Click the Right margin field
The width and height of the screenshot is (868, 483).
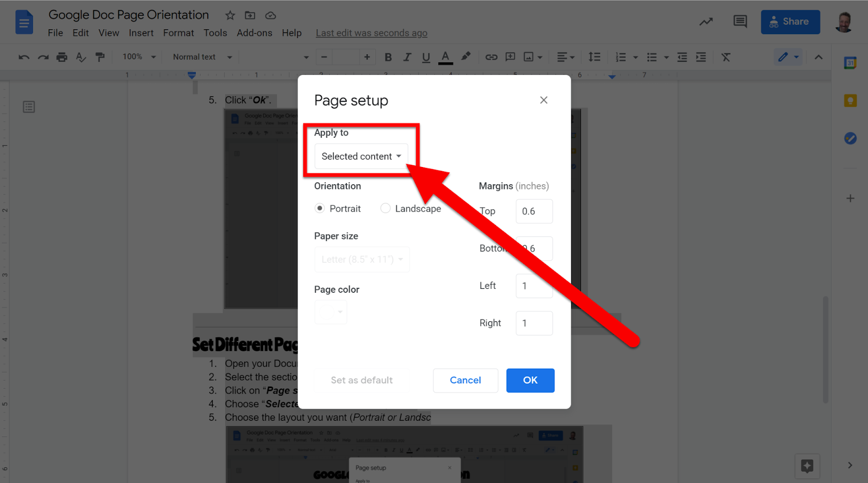coord(534,323)
